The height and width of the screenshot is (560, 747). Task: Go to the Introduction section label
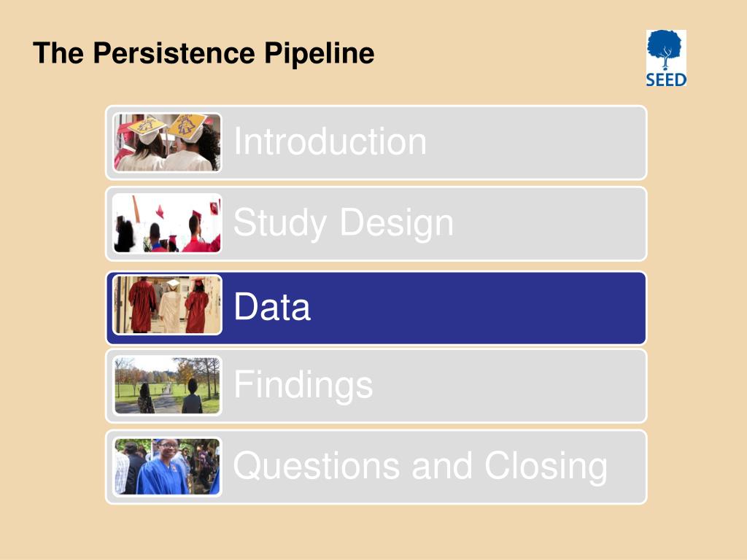tap(330, 141)
